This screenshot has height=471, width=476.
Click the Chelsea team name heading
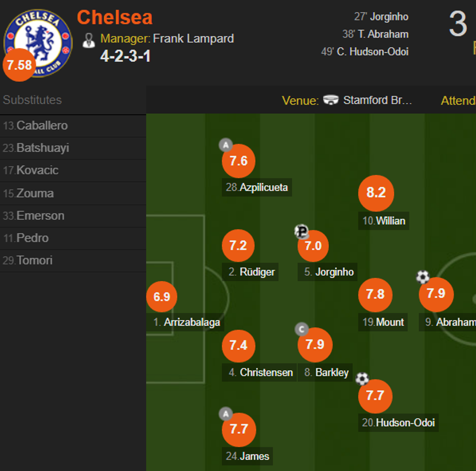click(115, 17)
